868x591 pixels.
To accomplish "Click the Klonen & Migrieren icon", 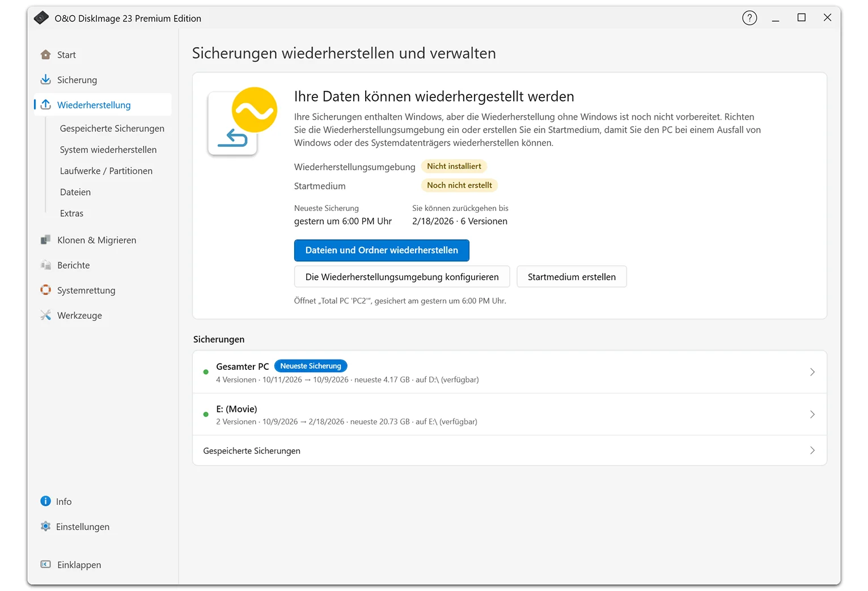I will click(x=46, y=240).
